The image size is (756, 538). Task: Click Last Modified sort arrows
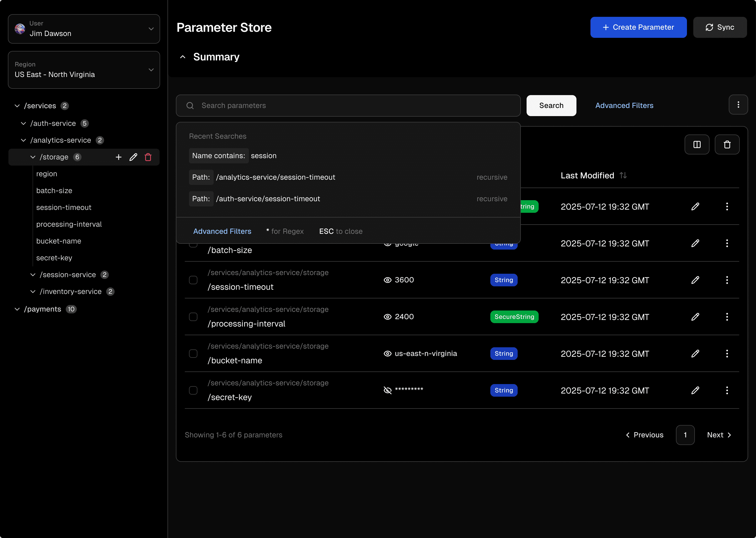pyautogui.click(x=623, y=175)
